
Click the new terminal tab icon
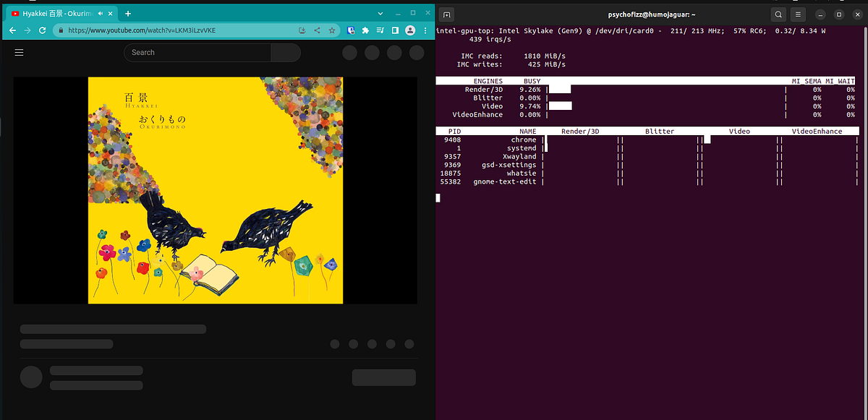tap(446, 14)
